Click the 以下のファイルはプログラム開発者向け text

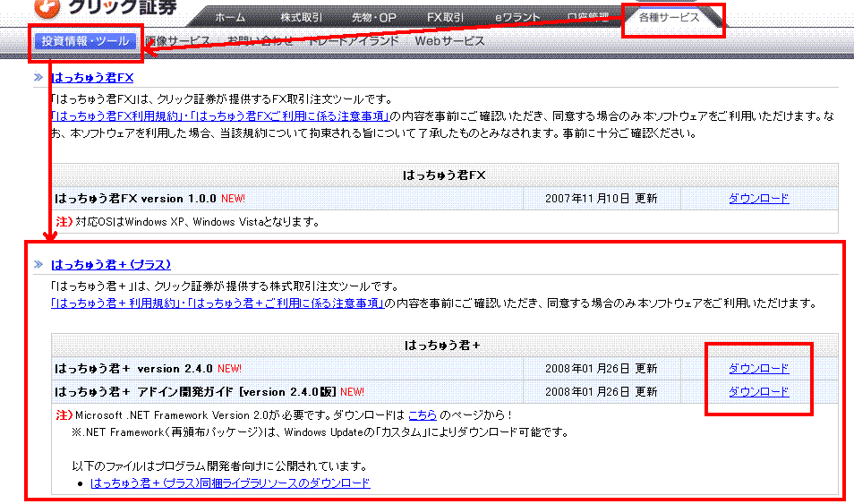(219, 466)
